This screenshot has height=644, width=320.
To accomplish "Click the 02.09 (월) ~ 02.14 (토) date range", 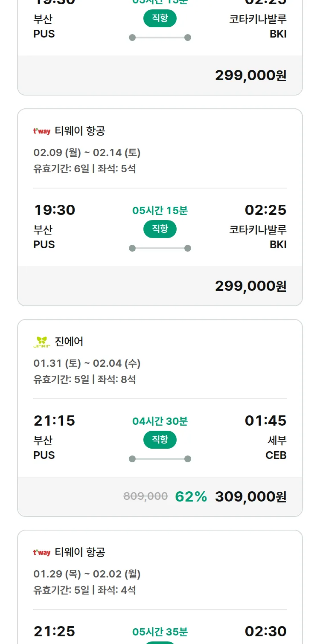I will pyautogui.click(x=87, y=153).
